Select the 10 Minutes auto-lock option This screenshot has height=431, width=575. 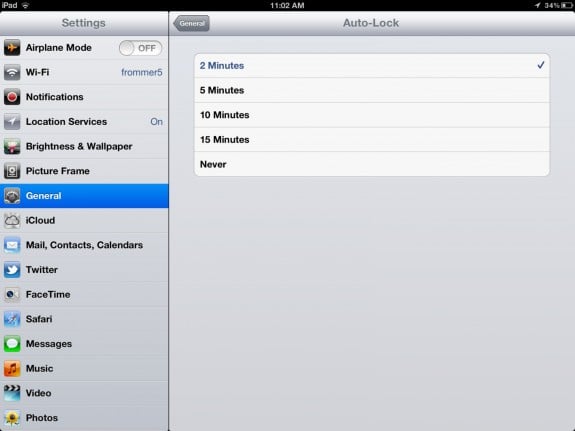click(x=372, y=115)
